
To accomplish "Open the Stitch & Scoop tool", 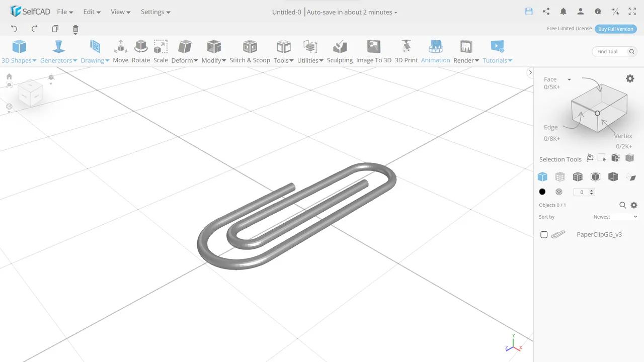I will pyautogui.click(x=250, y=52).
